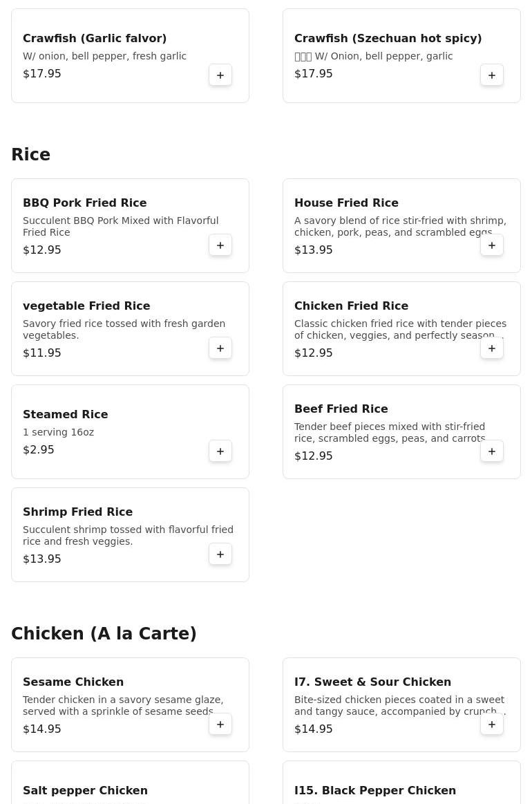The image size is (532, 804).
Task: Click plus button for vegetable Fried Rice
Action: (x=220, y=348)
